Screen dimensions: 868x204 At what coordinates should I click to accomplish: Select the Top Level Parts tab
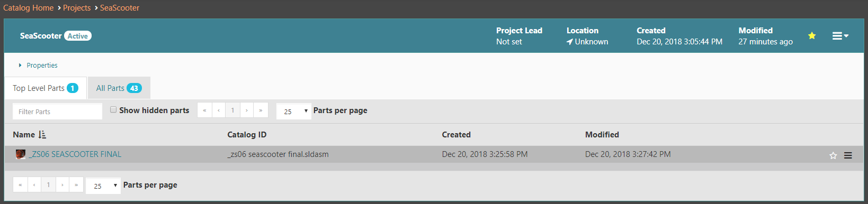(46, 88)
